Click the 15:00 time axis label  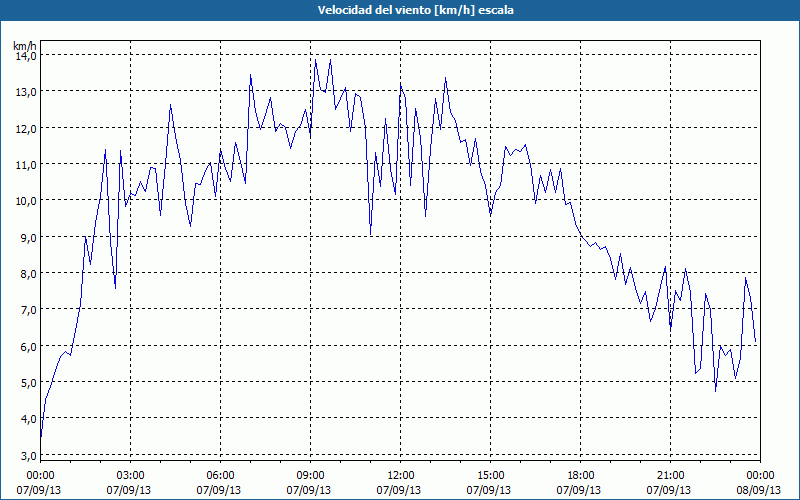[x=490, y=476]
